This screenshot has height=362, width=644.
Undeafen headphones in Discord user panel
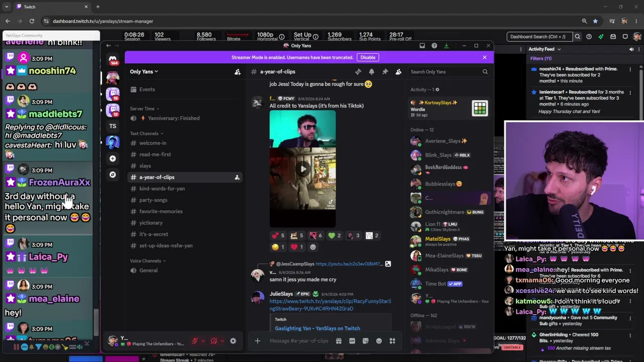214,341
